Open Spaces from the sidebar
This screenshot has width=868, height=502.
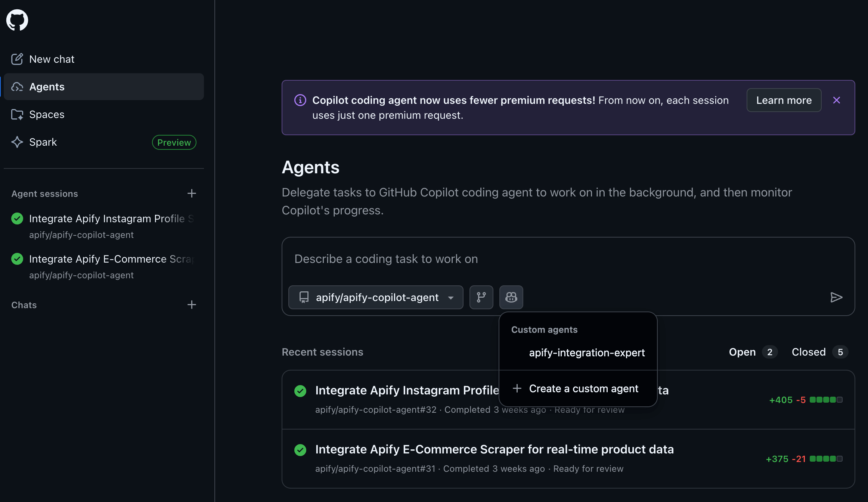click(47, 114)
